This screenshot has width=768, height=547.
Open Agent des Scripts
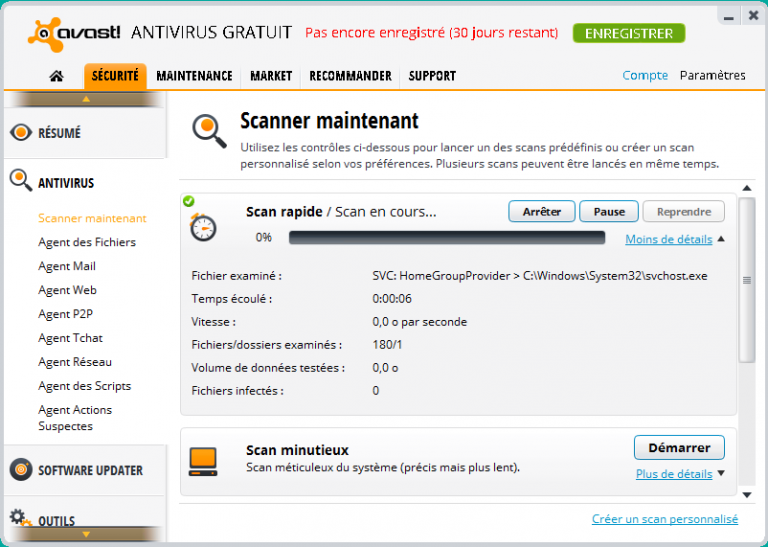85,386
